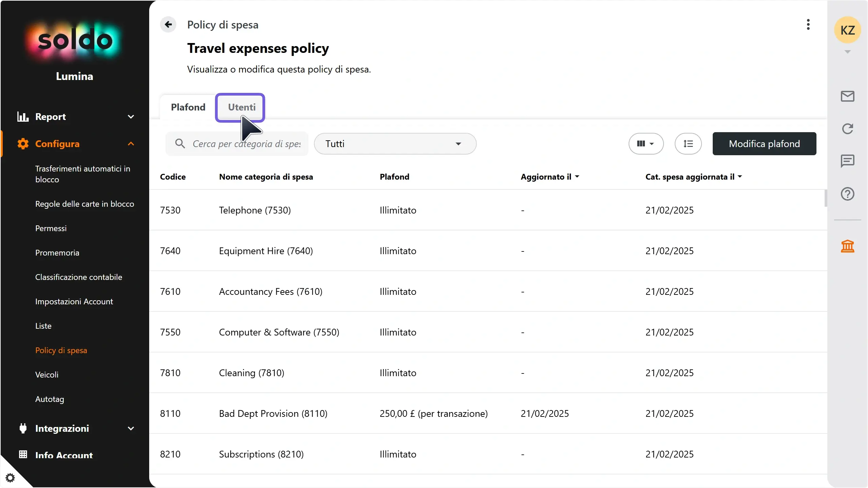Open the KZ user avatar menu
This screenshot has width=868, height=488.
tap(847, 30)
